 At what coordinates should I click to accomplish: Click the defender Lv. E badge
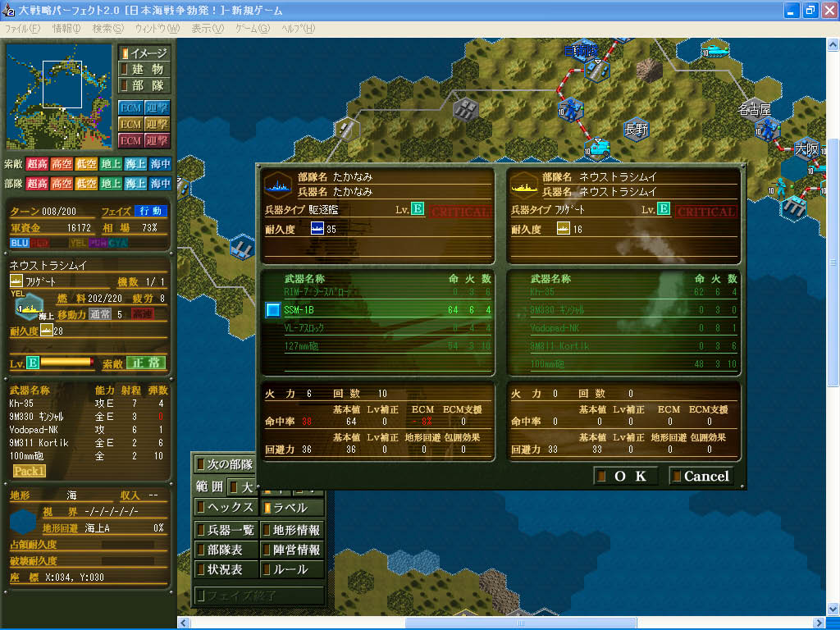(x=663, y=209)
